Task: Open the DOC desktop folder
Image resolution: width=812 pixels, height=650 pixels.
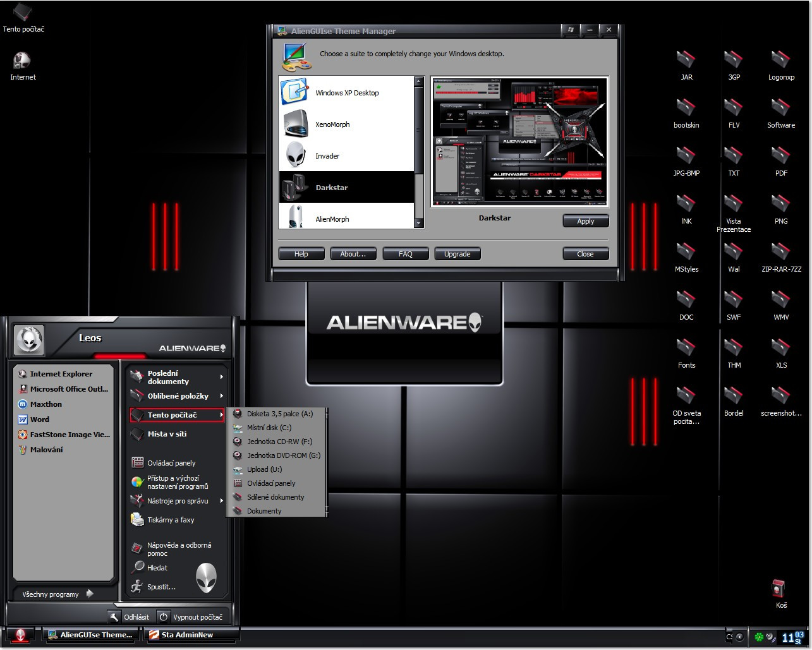Action: coord(686,306)
